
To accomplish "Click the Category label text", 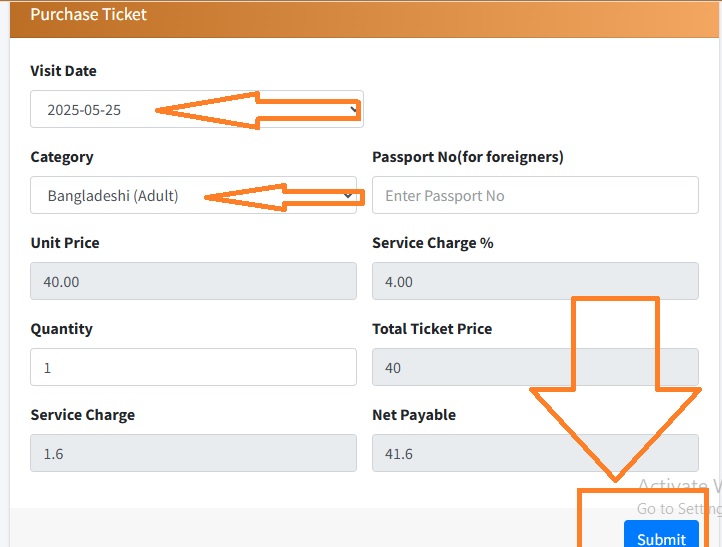I will [62, 157].
